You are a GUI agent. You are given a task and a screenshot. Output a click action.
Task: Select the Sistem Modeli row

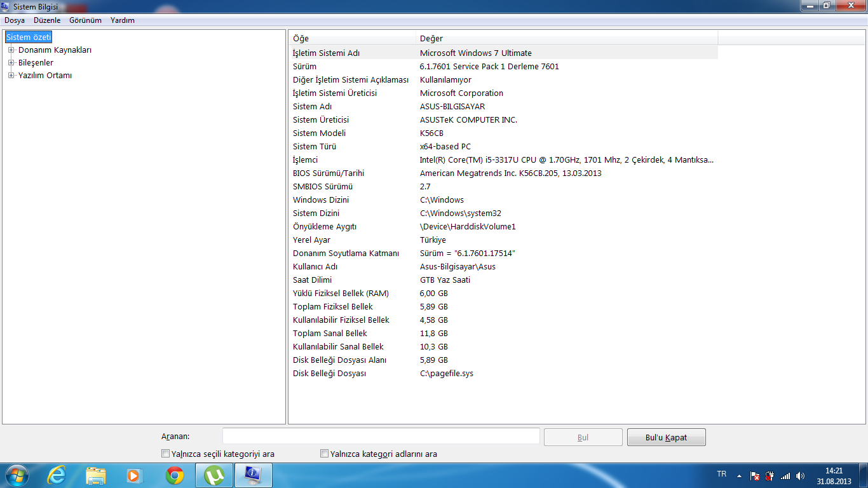click(504, 133)
